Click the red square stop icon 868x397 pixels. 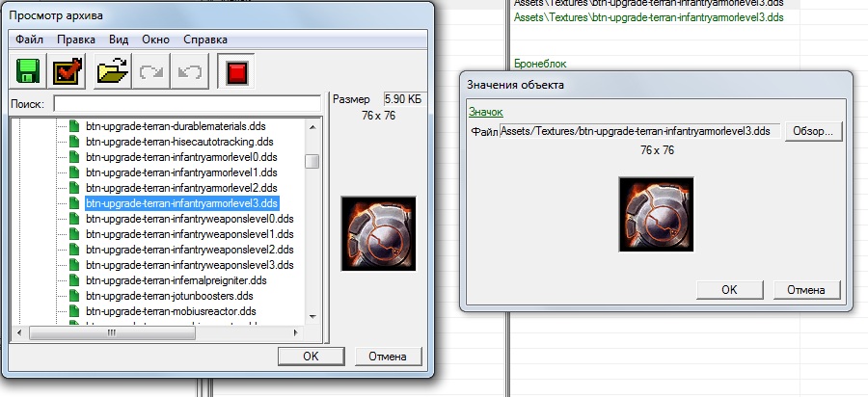click(x=236, y=71)
